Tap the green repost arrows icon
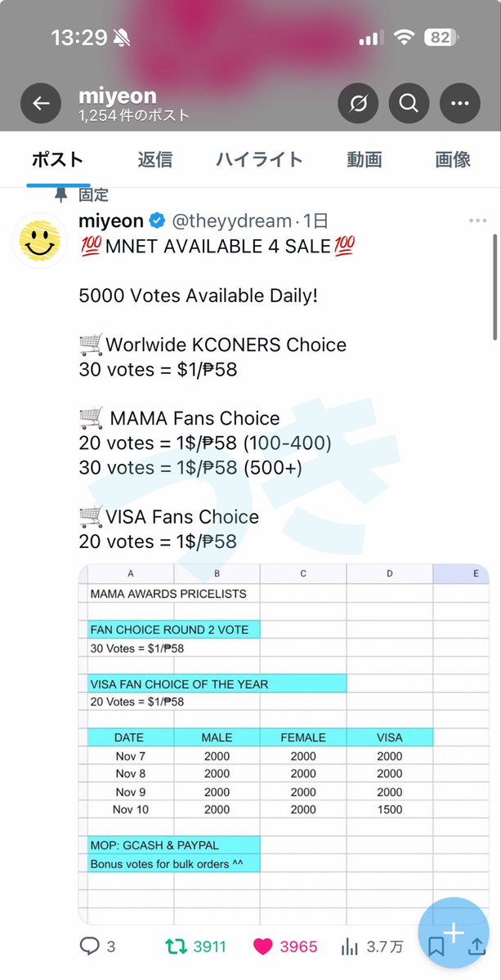Screen dimensions: 501x980 [175, 947]
